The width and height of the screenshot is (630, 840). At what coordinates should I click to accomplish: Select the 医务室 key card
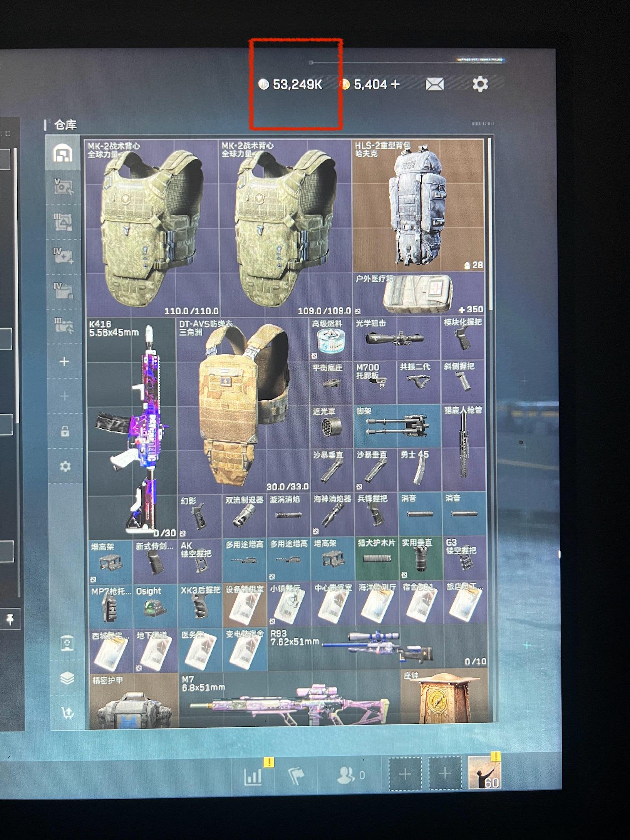[201, 649]
